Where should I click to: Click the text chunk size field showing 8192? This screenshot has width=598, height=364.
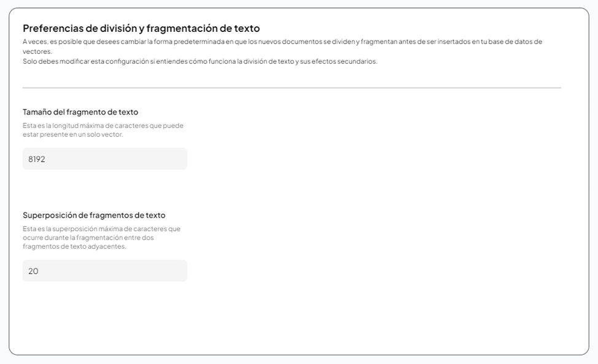104,159
